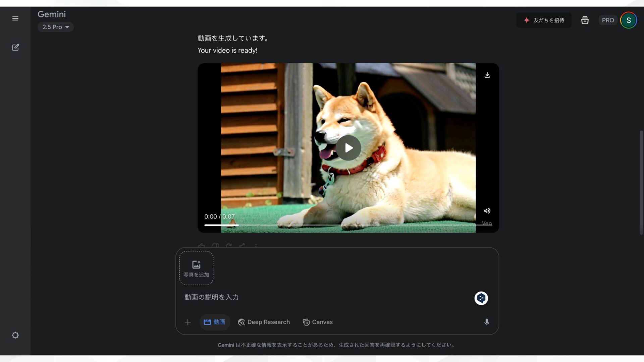Open the 2.5 Pro model dropdown
The image size is (644, 362).
pos(55,27)
